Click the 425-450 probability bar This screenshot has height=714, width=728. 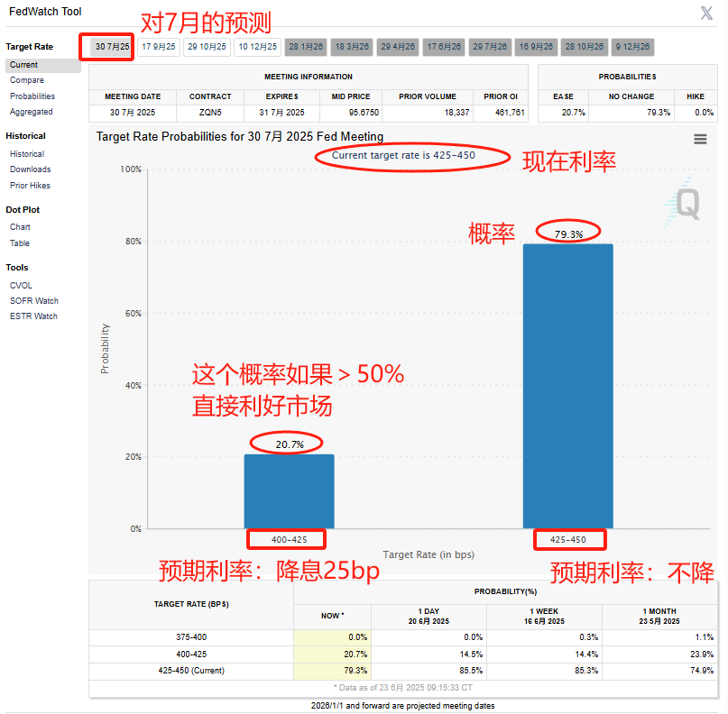pyautogui.click(x=567, y=386)
